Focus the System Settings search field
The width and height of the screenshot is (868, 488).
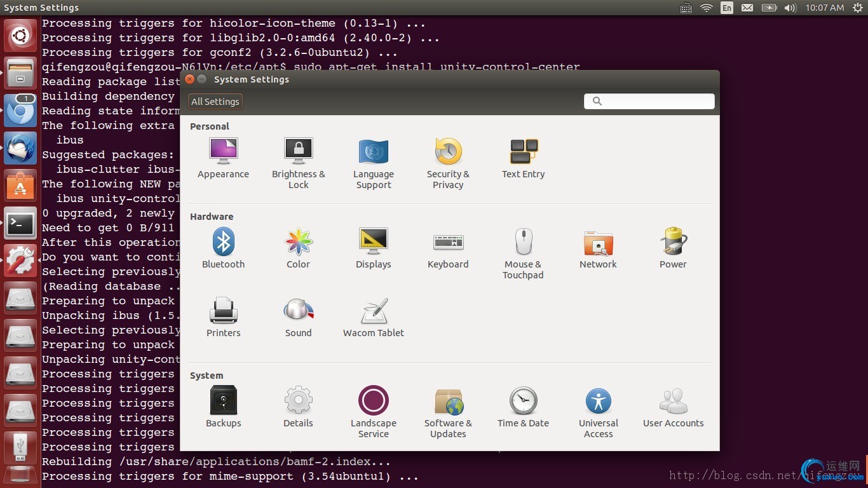coord(649,102)
